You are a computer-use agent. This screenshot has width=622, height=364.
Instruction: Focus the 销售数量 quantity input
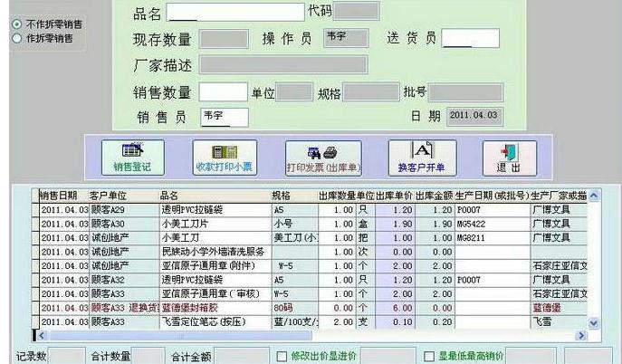(x=224, y=92)
